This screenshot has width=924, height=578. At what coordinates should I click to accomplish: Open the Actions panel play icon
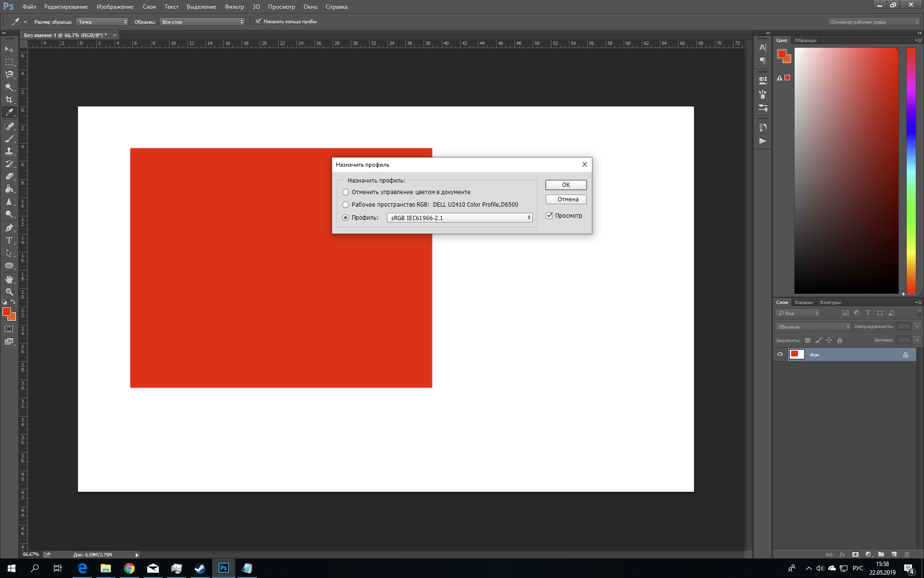pos(763,141)
